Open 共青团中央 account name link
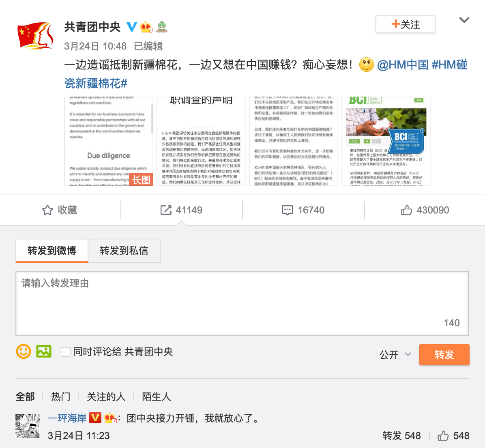The height and width of the screenshot is (448, 485). [92, 27]
